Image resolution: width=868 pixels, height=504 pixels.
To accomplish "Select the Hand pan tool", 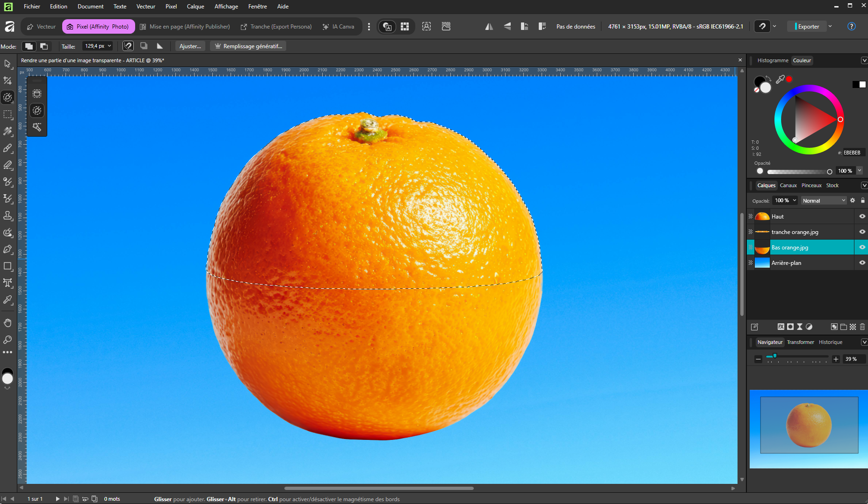I will [7, 323].
